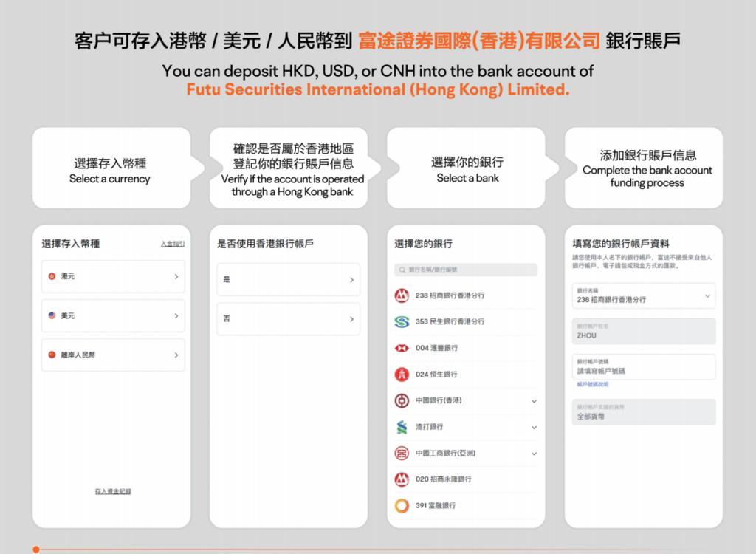The image size is (756, 554).
Task: Click the China flag icon beside 離岸人民幣
Action: tap(52, 355)
